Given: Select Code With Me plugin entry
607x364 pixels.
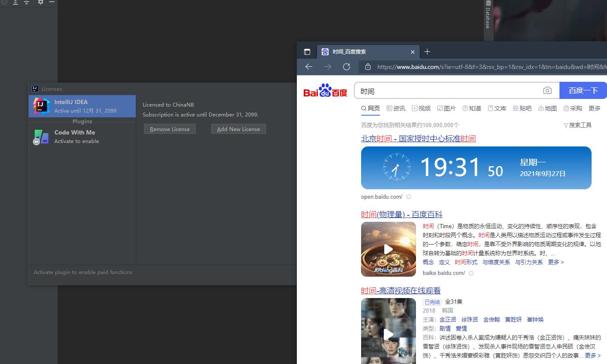Looking at the screenshot, I should (x=82, y=137).
